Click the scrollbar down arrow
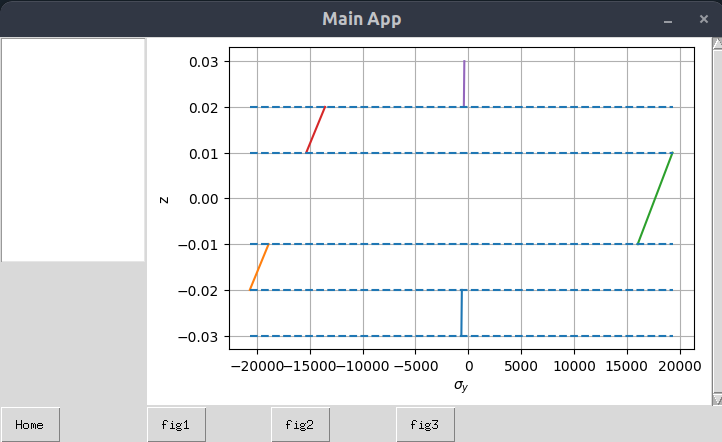722x442 pixels. point(716,399)
